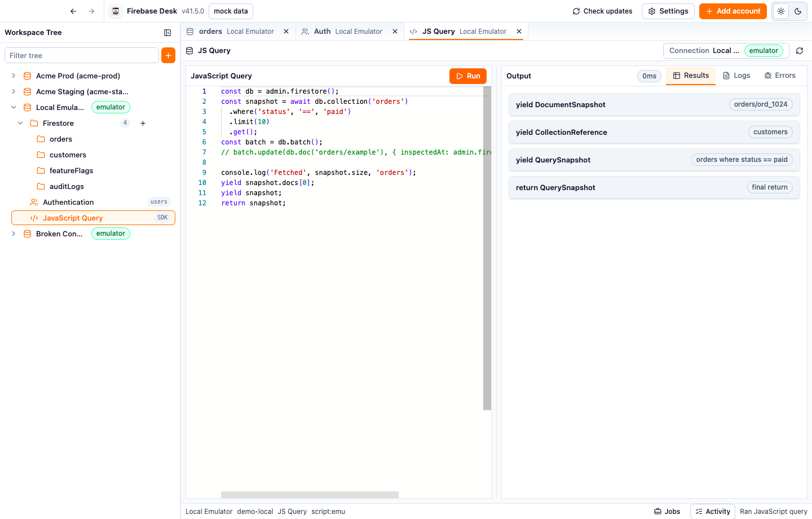The width and height of the screenshot is (812, 519).
Task: Go back with the left arrow
Action: coord(73,11)
